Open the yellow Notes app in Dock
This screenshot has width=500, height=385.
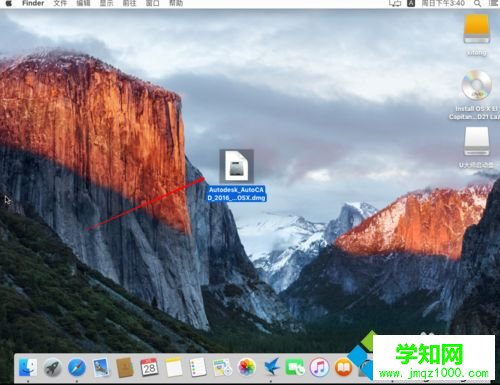pyautogui.click(x=174, y=367)
